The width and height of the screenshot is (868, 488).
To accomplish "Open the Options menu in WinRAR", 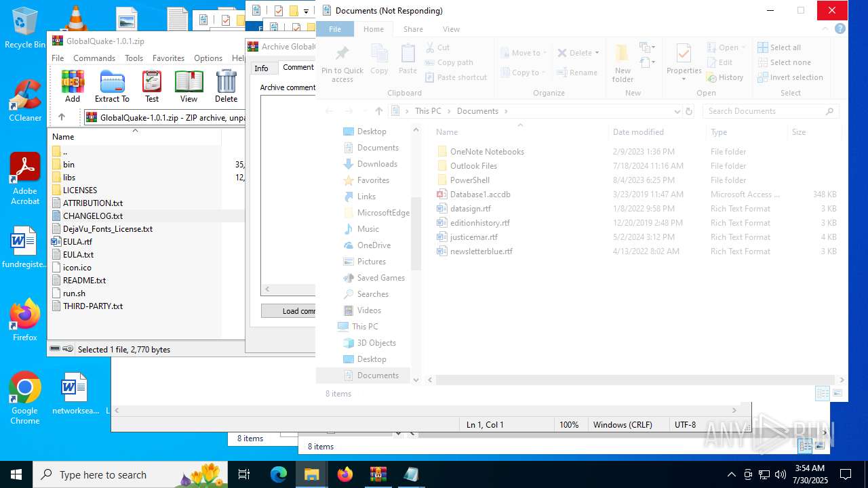I will (x=208, y=58).
